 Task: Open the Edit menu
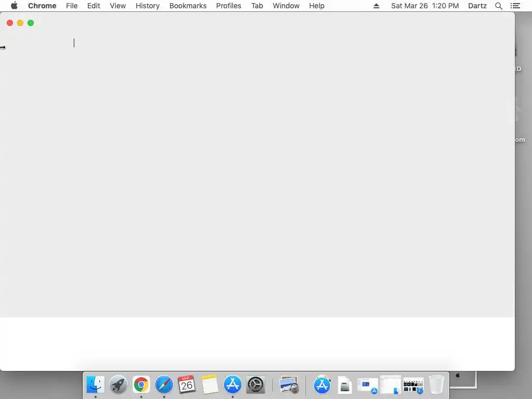click(x=94, y=6)
